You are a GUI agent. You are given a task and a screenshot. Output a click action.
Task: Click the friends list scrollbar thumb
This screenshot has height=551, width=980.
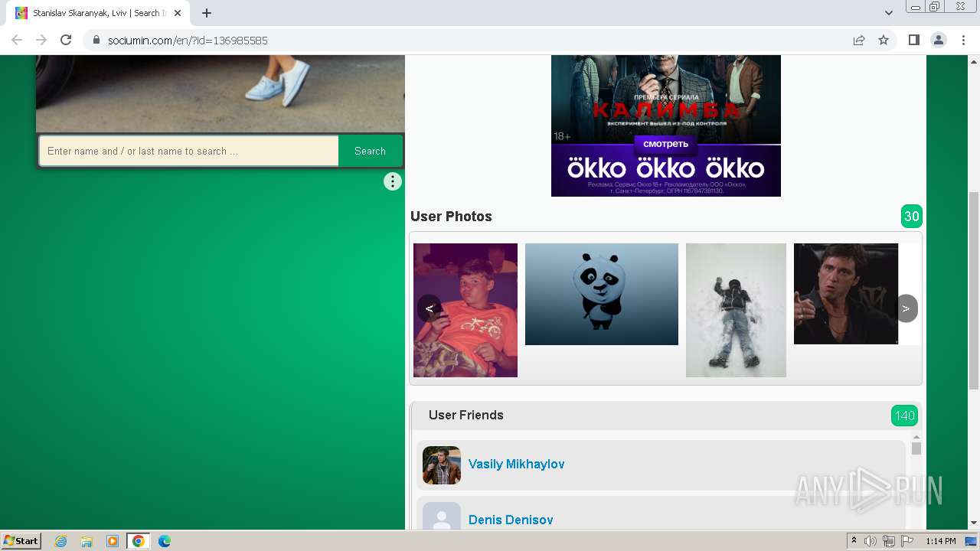[x=916, y=448]
